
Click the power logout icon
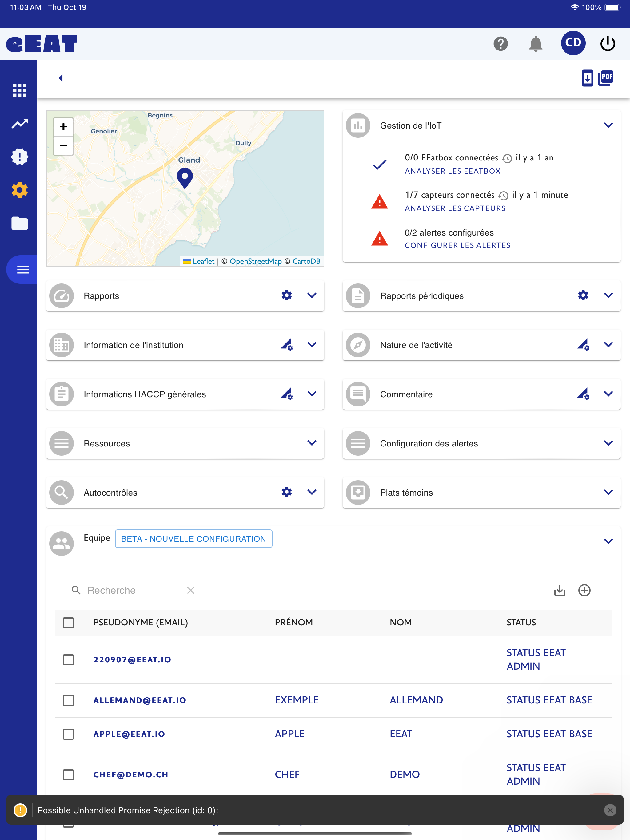click(x=607, y=44)
